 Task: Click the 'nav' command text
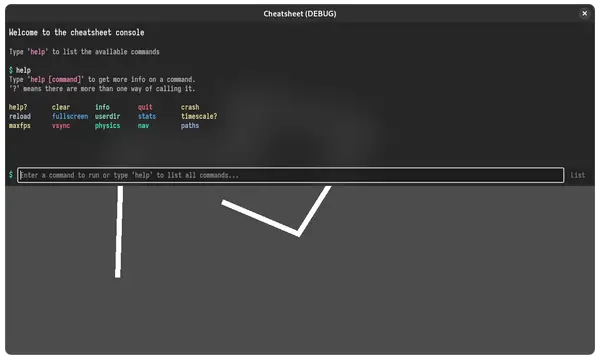(143, 125)
